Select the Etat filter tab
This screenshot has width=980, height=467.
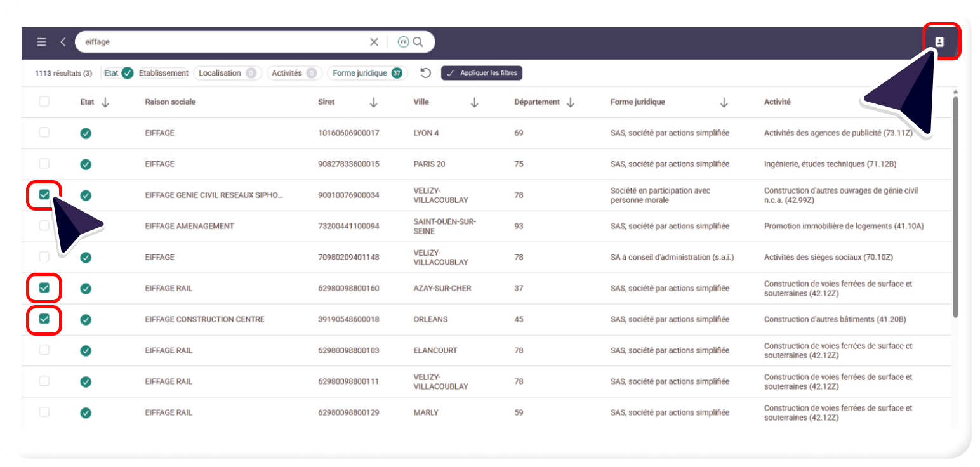coord(118,73)
